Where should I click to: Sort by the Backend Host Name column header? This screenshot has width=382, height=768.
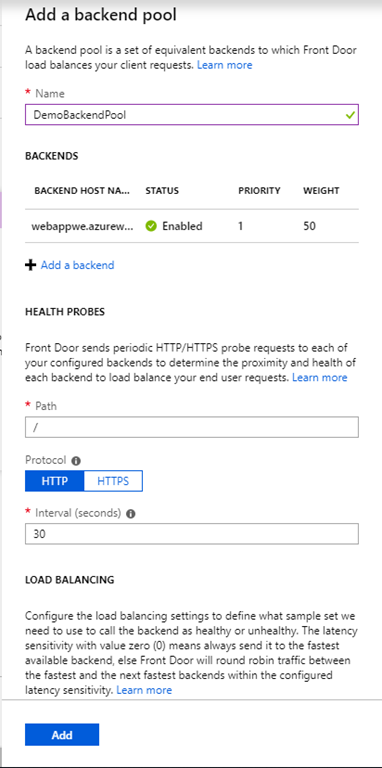(82, 191)
